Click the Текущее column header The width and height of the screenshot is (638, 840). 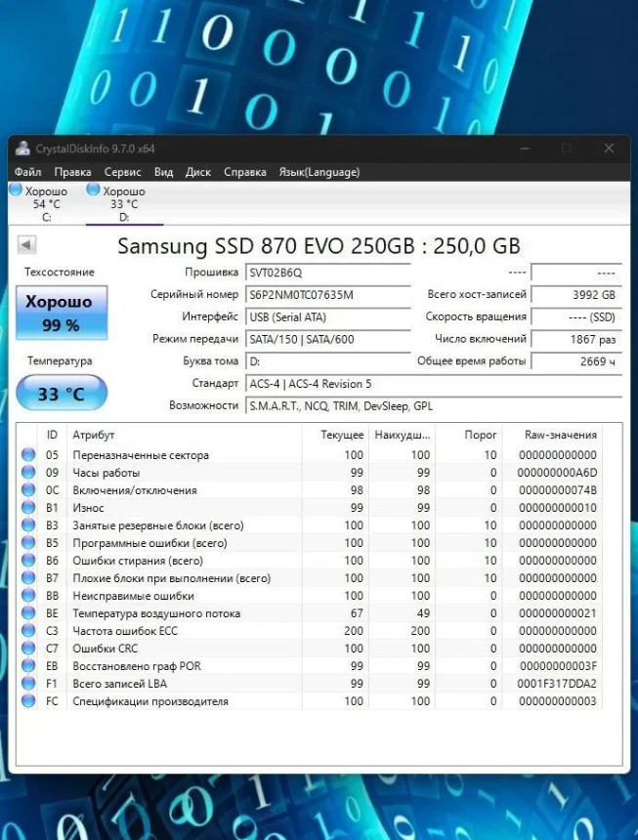[335, 435]
